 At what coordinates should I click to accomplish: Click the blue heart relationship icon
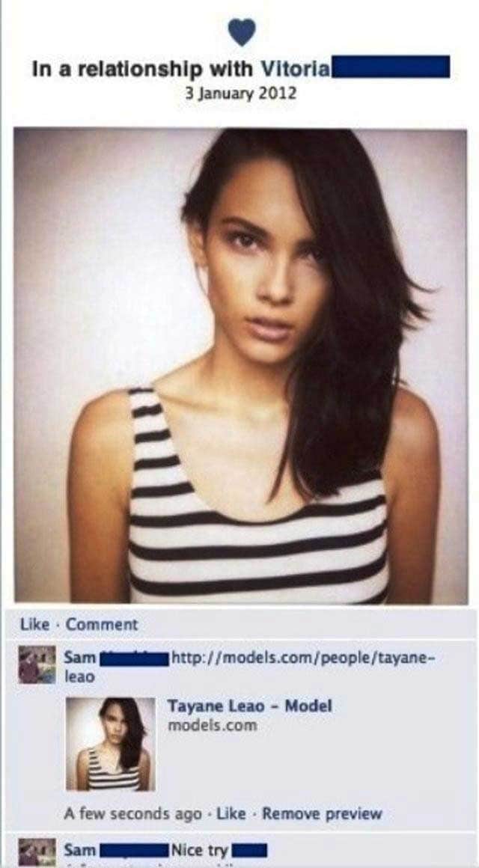242,32
